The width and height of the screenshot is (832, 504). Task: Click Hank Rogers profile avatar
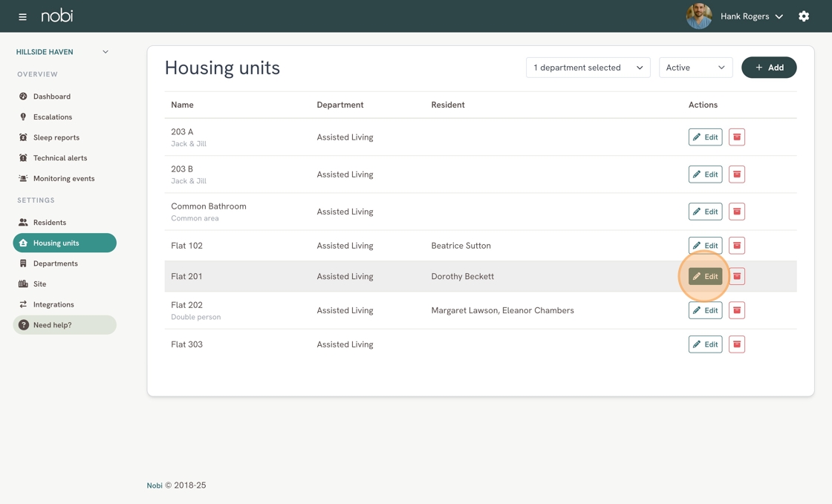(x=698, y=16)
